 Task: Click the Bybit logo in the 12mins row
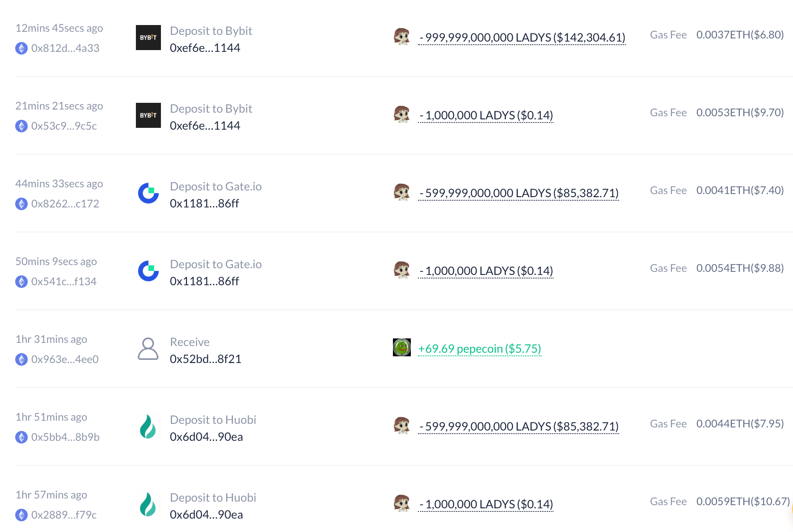click(x=148, y=38)
